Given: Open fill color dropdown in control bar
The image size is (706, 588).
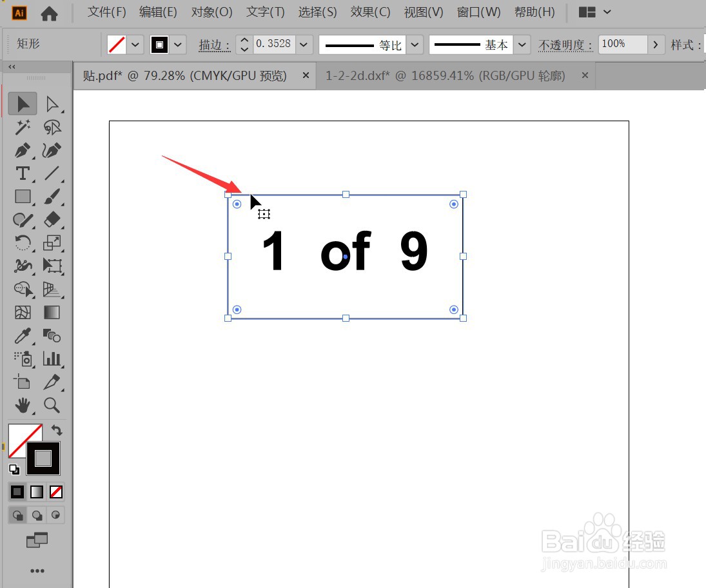Looking at the screenshot, I should [135, 44].
